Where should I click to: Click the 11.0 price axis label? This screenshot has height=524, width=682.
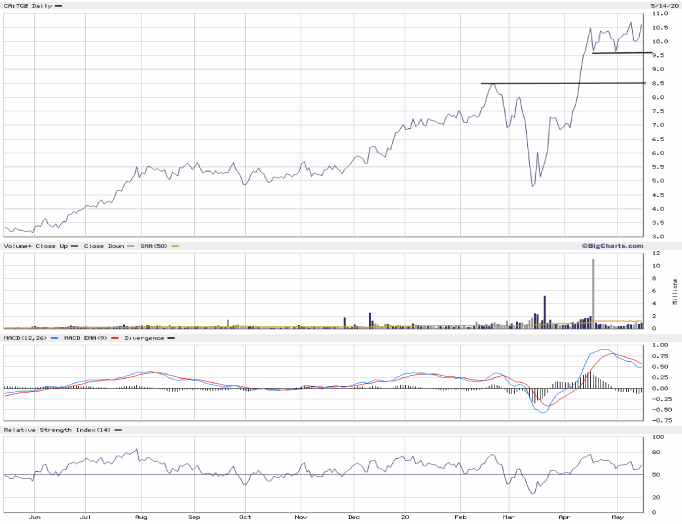coord(660,15)
